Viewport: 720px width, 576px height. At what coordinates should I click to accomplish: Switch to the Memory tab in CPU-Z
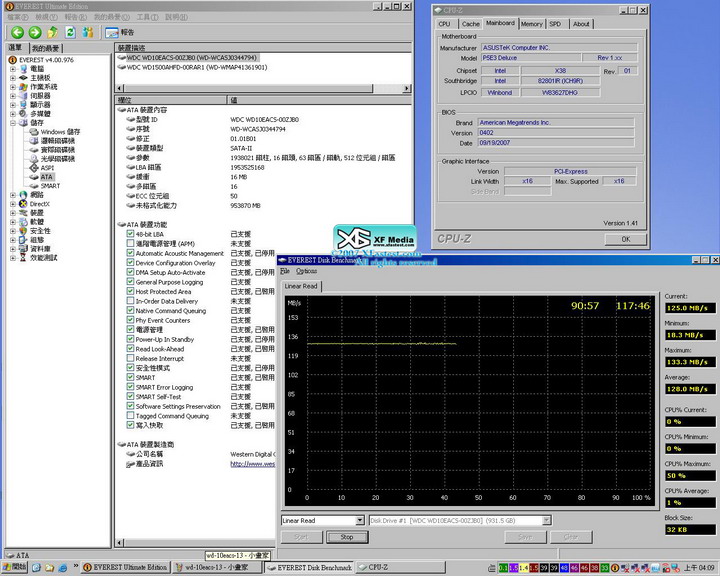coord(532,24)
